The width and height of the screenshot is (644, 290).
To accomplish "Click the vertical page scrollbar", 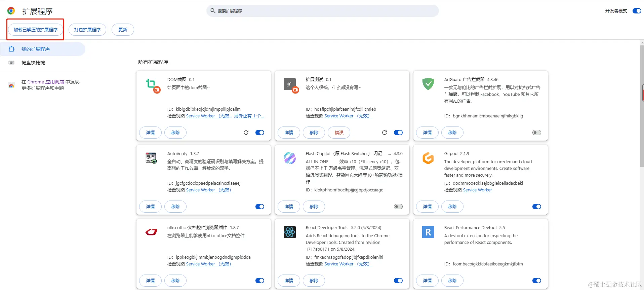I will [x=642, y=106].
